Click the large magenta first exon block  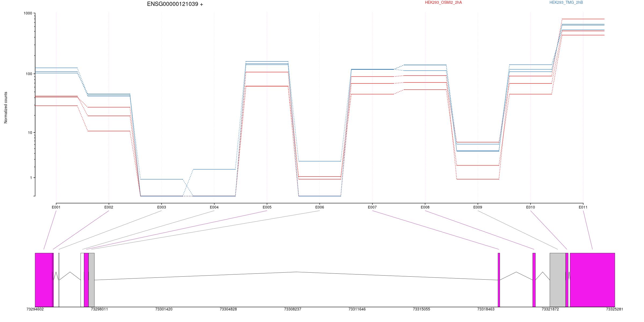[44, 280]
